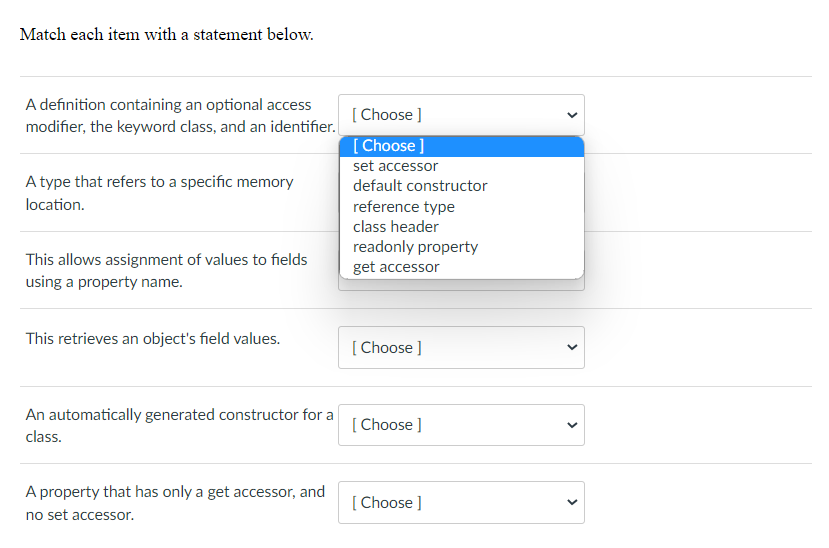Viewport: 829px width, 548px height.
Task: Click chevron arrow on the class definition dropdown
Action: tap(572, 115)
